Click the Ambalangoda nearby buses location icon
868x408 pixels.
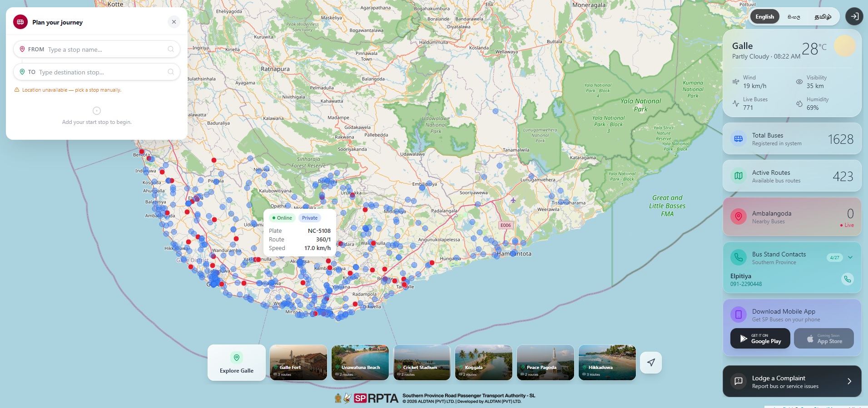coord(739,216)
